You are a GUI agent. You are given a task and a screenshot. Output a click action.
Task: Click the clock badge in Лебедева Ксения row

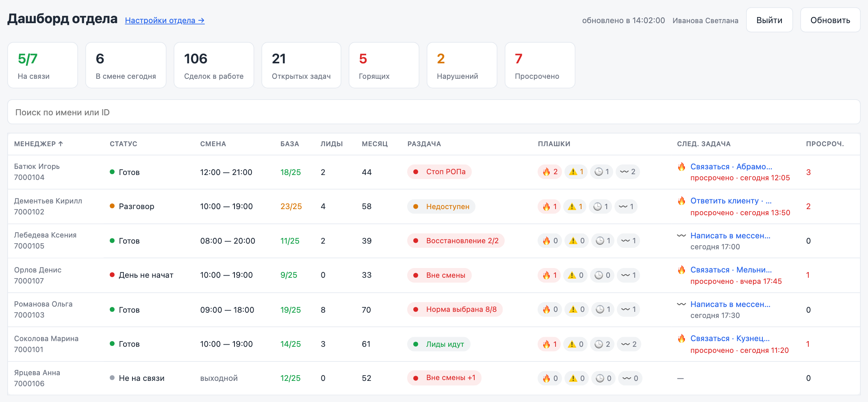(x=603, y=241)
